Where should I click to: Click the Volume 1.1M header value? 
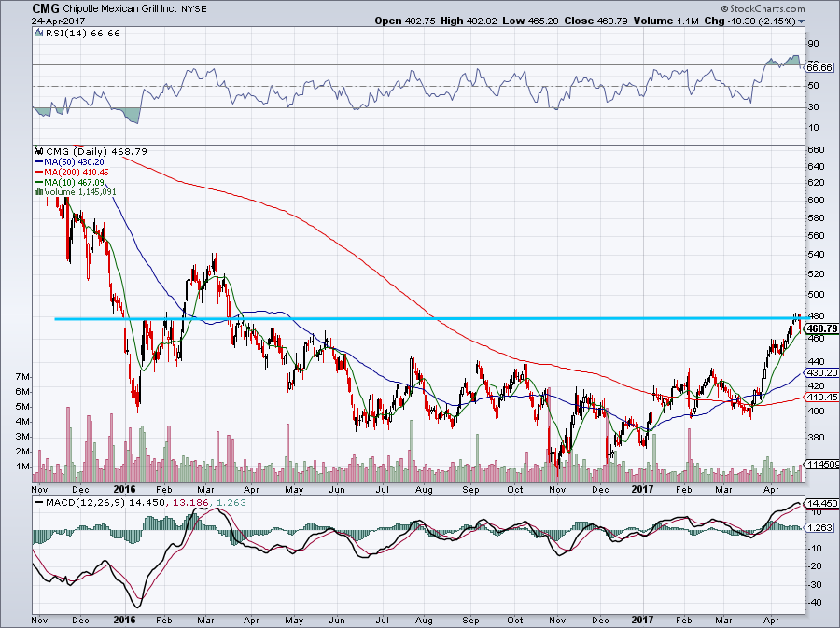pos(665,21)
